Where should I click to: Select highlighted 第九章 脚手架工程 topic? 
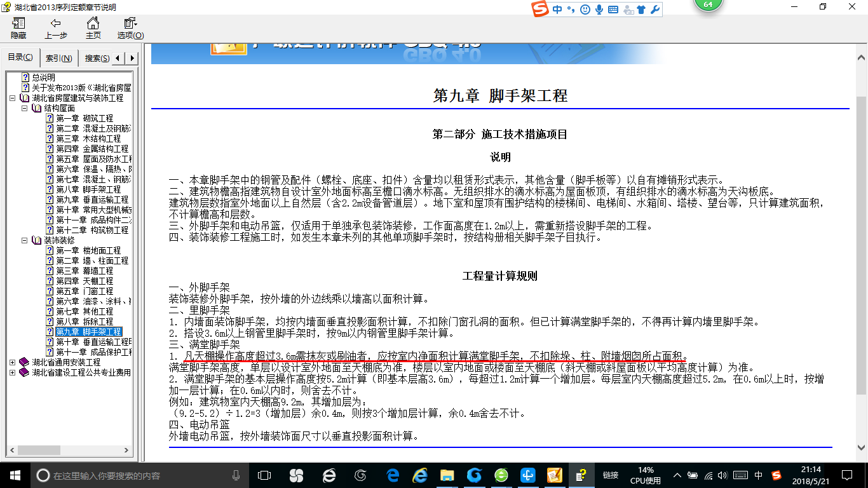[88, 332]
